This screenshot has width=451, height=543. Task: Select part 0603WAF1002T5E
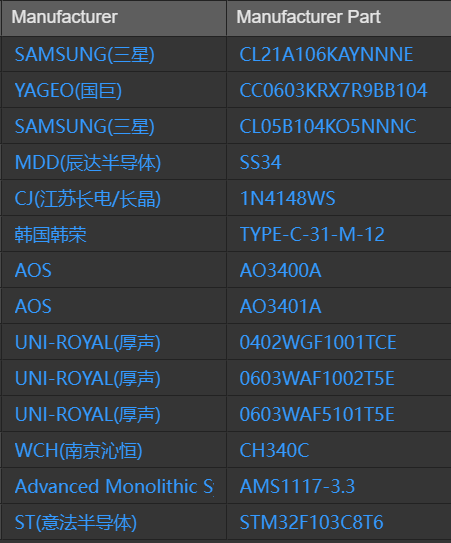317,379
